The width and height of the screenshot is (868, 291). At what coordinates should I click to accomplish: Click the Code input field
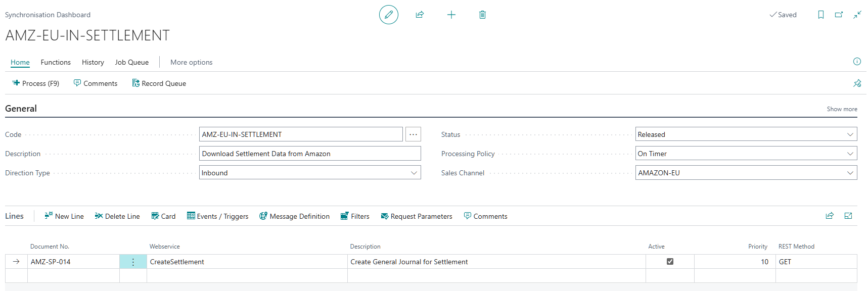(x=301, y=134)
